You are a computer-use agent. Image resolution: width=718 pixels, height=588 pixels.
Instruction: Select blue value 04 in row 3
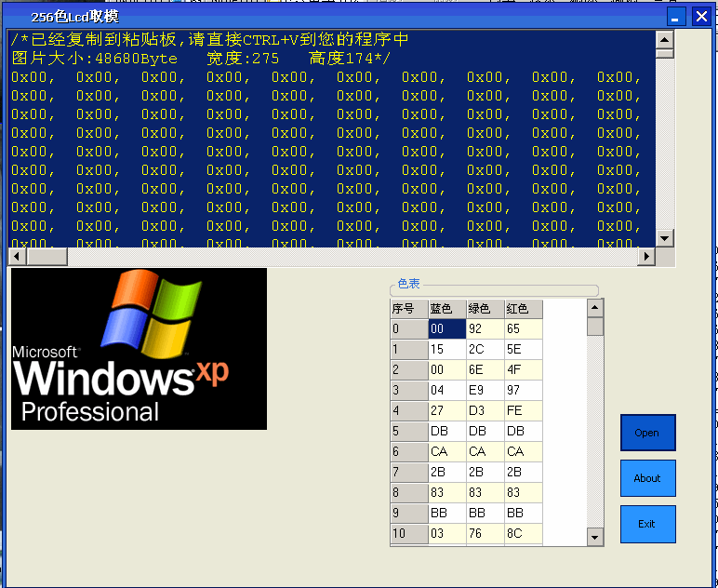click(x=447, y=390)
